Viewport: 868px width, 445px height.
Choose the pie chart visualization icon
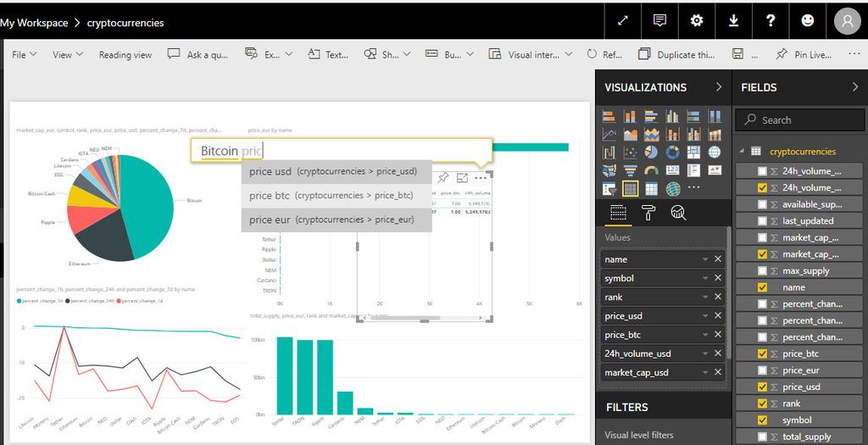tap(651, 153)
